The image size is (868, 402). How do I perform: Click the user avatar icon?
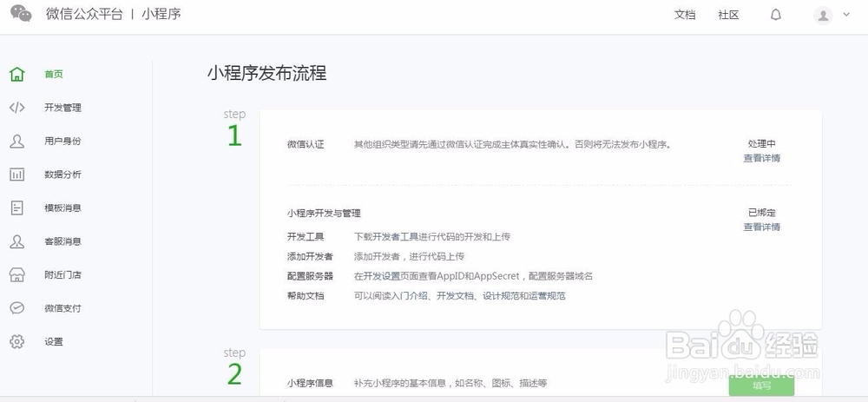click(823, 15)
